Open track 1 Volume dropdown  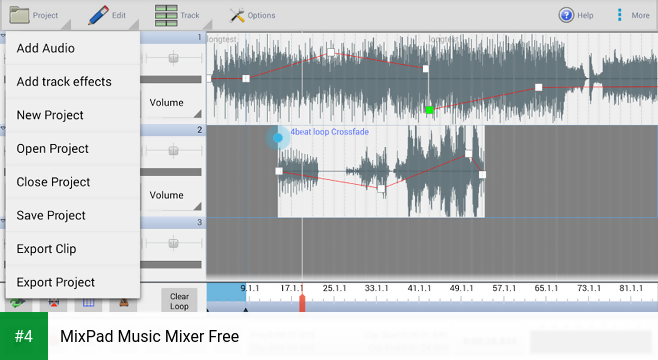[x=172, y=104]
